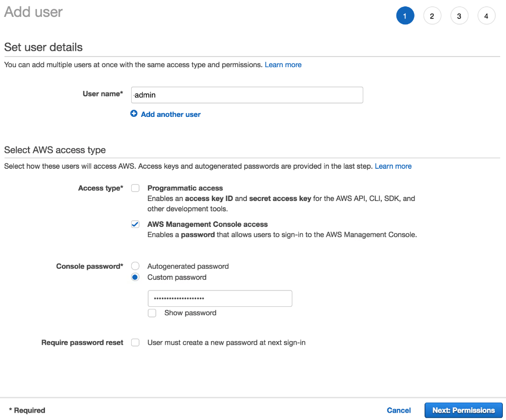The width and height of the screenshot is (506, 420).
Task: Click the Require password reset label
Action: click(82, 343)
